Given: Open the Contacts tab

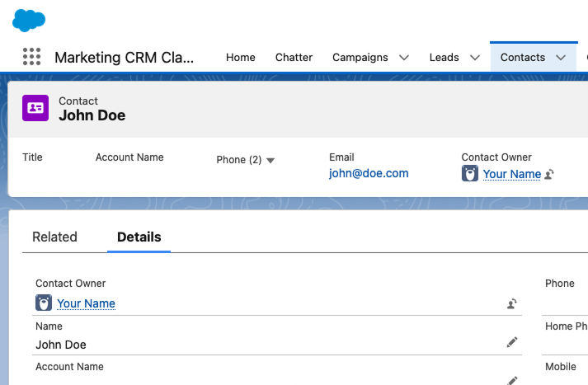Looking at the screenshot, I should (x=522, y=58).
